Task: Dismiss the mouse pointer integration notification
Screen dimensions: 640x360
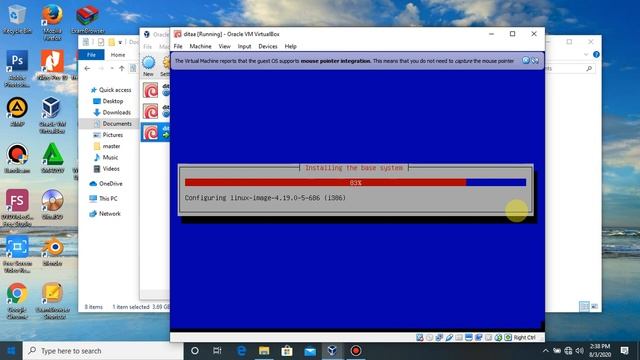Action: [526, 60]
